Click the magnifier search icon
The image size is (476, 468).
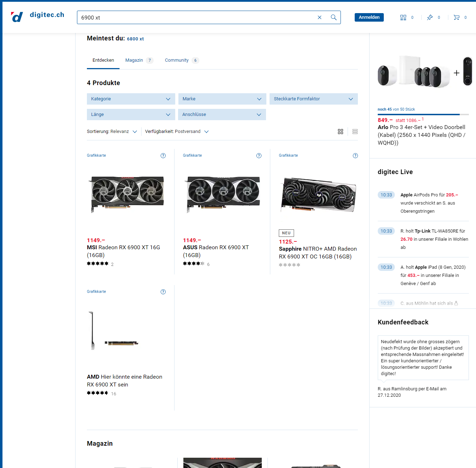334,17
